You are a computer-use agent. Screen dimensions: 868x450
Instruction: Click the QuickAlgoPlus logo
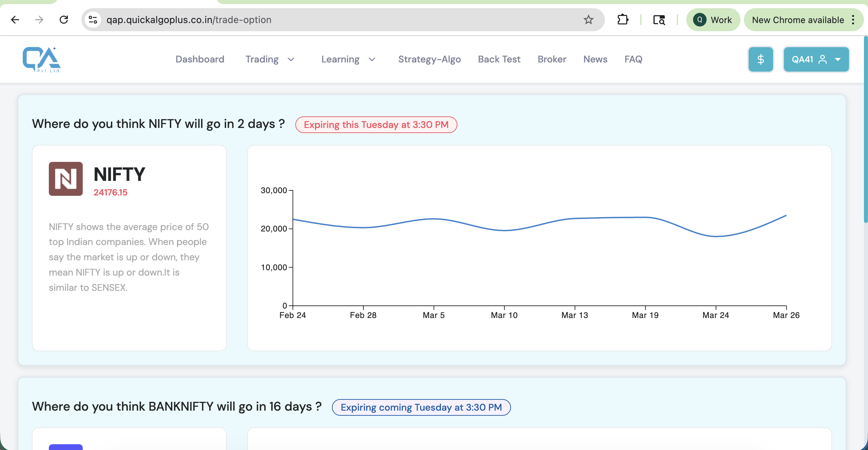[x=42, y=59]
